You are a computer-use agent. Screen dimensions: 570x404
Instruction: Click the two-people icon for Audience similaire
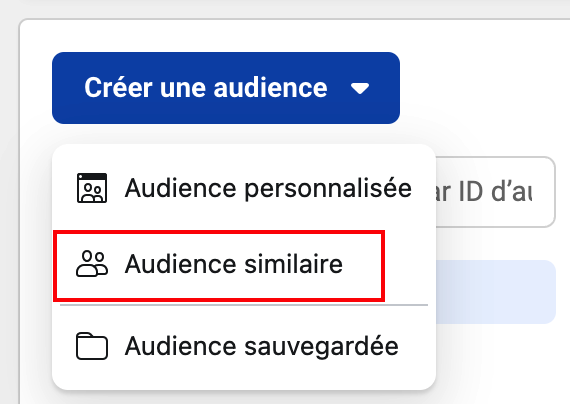click(92, 264)
